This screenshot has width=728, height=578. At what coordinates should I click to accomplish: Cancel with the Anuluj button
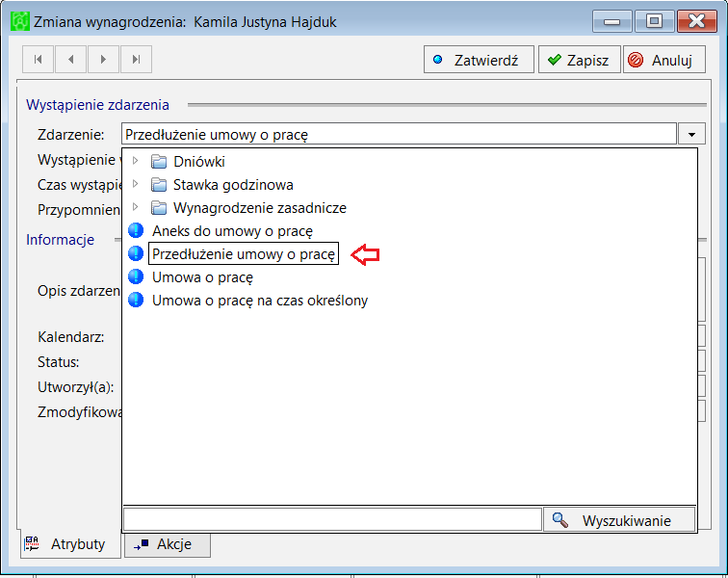pyautogui.click(x=663, y=60)
